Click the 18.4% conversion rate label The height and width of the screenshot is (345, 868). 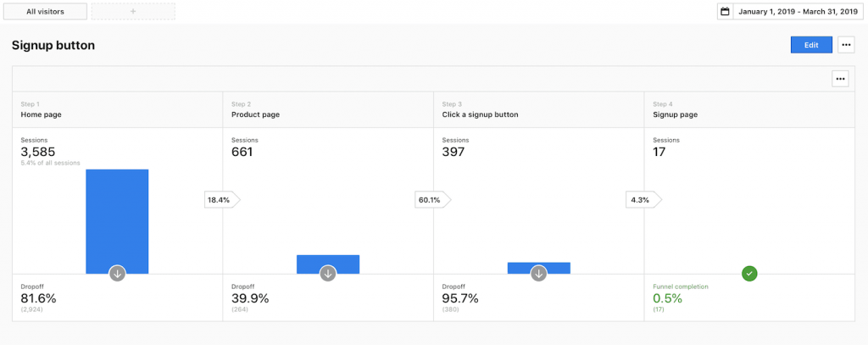point(220,200)
